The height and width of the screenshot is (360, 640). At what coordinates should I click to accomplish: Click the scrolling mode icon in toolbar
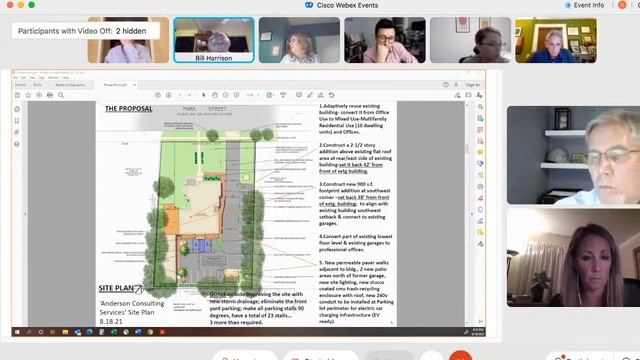click(x=283, y=95)
